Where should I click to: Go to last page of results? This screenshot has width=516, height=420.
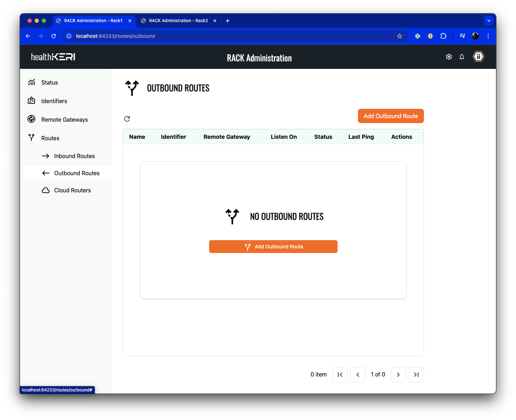pos(416,375)
